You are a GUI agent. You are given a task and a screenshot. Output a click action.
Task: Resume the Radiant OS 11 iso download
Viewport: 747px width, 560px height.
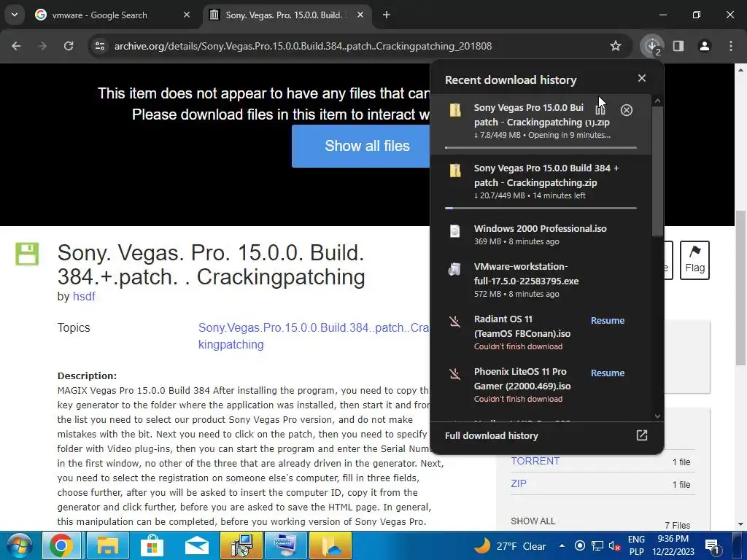pyautogui.click(x=608, y=321)
